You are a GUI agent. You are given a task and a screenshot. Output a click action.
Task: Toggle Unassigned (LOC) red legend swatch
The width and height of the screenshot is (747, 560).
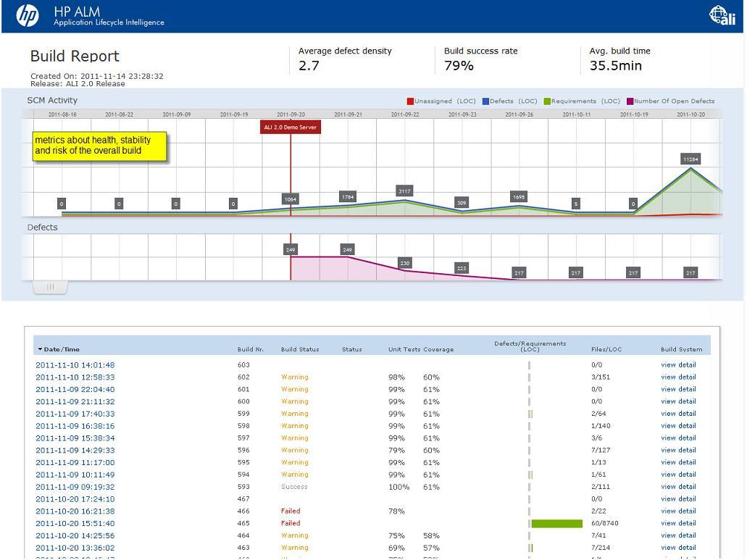(410, 101)
